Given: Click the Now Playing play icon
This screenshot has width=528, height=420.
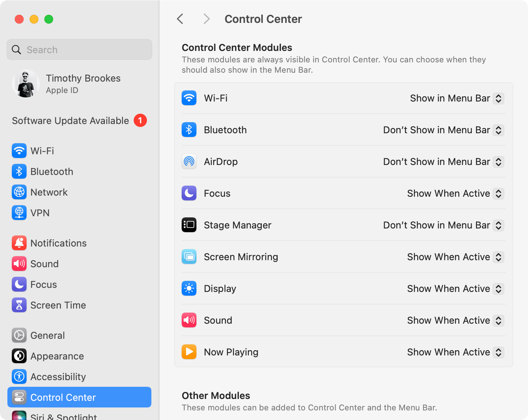Looking at the screenshot, I should click(x=189, y=352).
